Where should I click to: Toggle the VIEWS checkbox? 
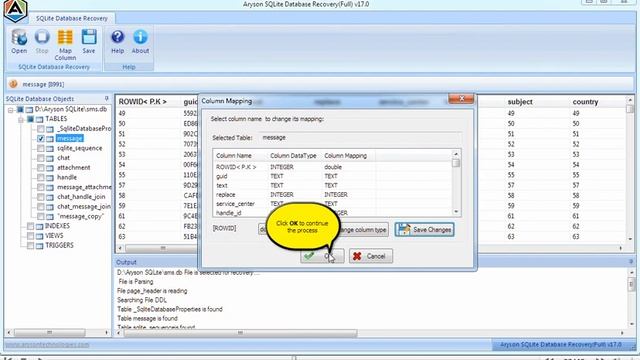coord(30,236)
